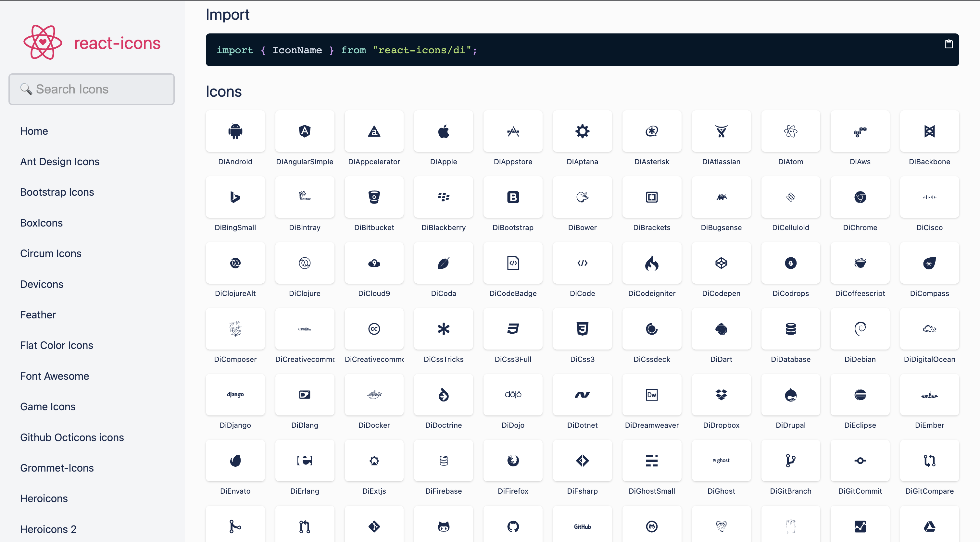Click the react-icons logo
The width and height of the screenshot is (980, 542).
coord(92,43)
